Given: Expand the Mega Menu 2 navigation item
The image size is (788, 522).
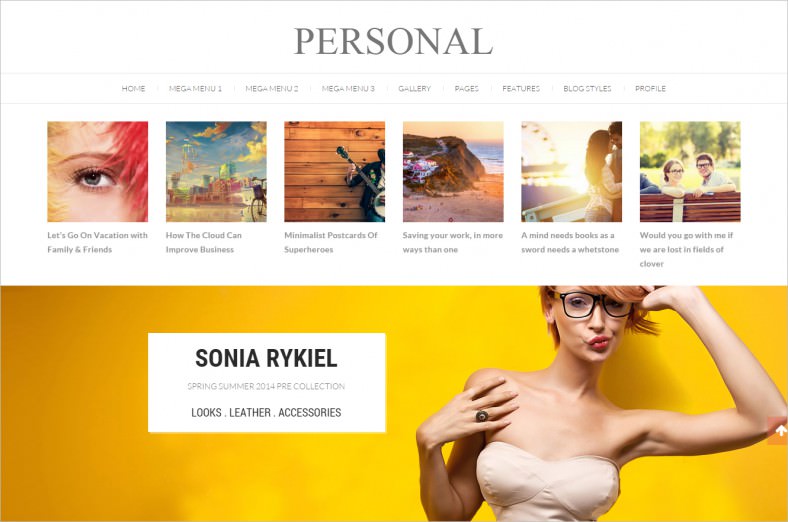Looking at the screenshot, I should [271, 88].
